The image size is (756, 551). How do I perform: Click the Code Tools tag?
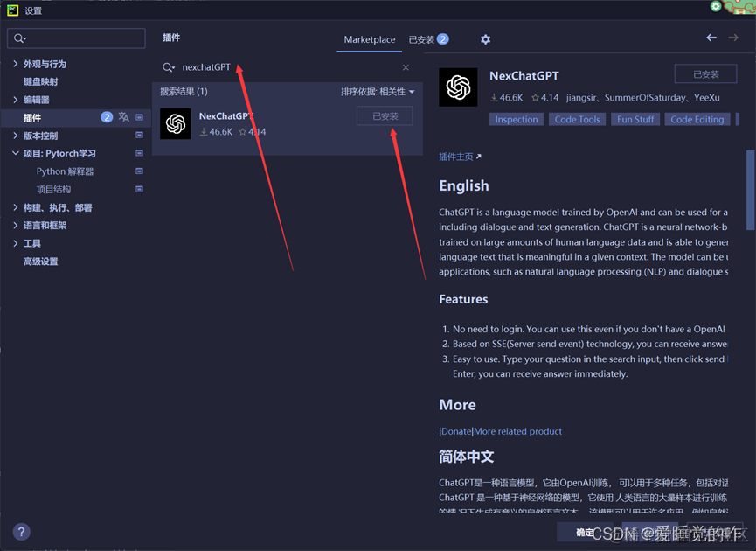577,119
